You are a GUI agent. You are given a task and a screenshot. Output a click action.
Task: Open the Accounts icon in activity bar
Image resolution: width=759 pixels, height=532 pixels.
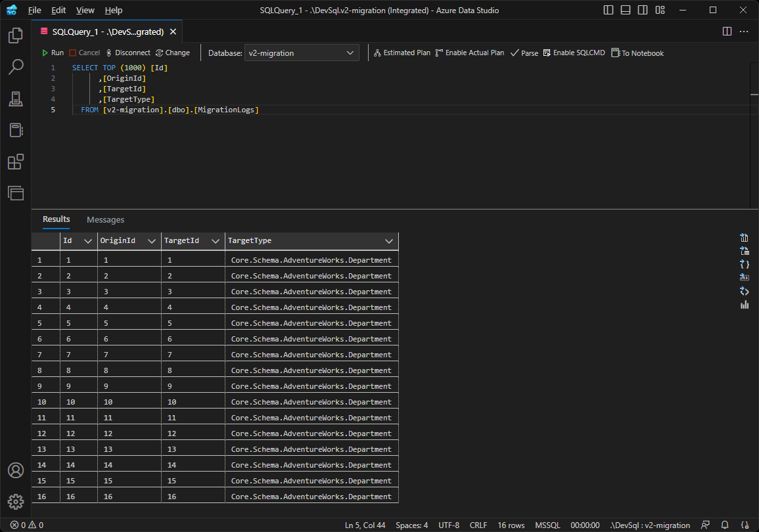coord(16,470)
